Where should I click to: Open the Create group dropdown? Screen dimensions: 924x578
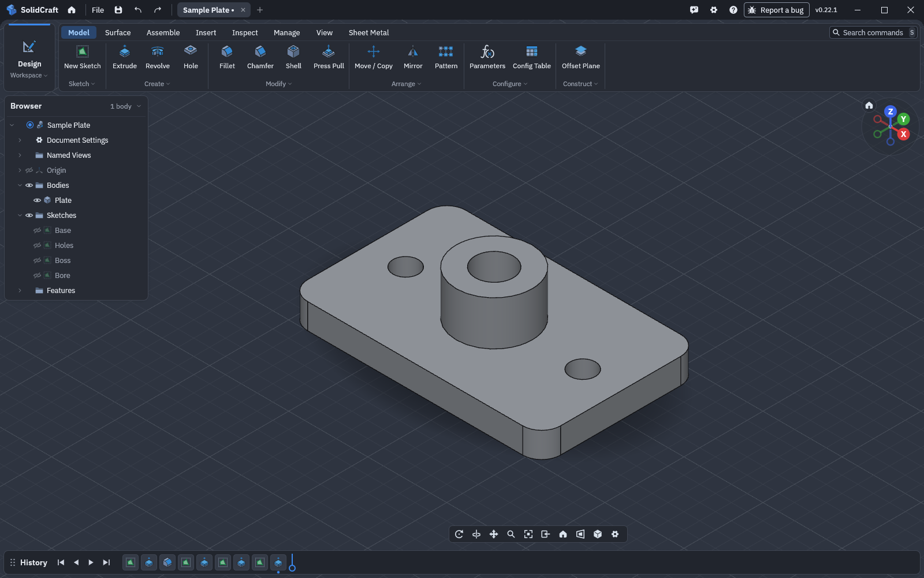(x=157, y=84)
